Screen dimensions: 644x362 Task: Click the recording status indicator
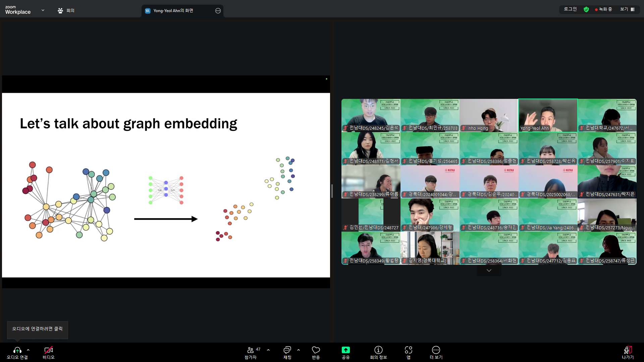click(603, 9)
